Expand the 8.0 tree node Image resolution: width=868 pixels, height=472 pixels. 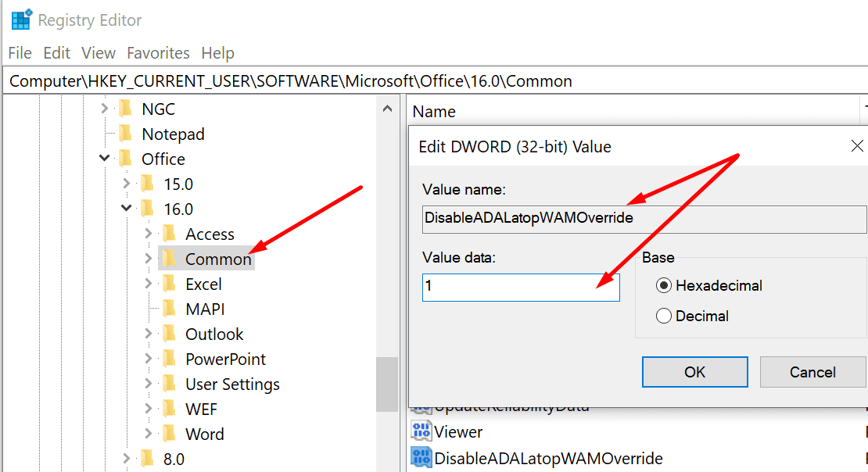(127, 459)
